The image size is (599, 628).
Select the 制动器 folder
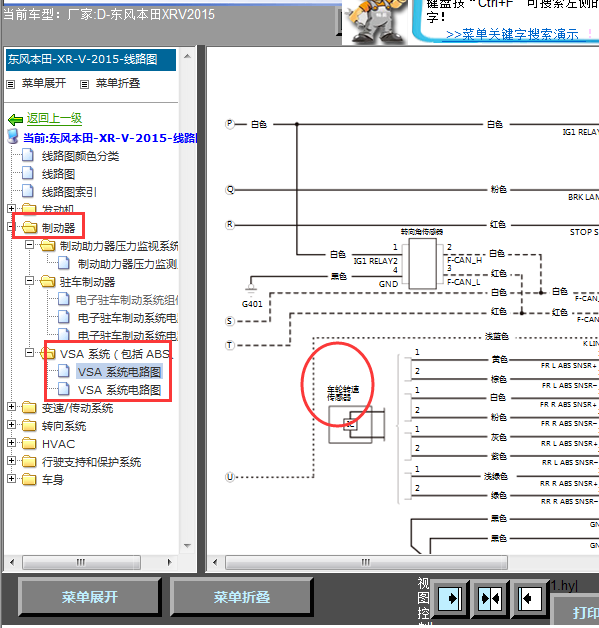click(58, 228)
